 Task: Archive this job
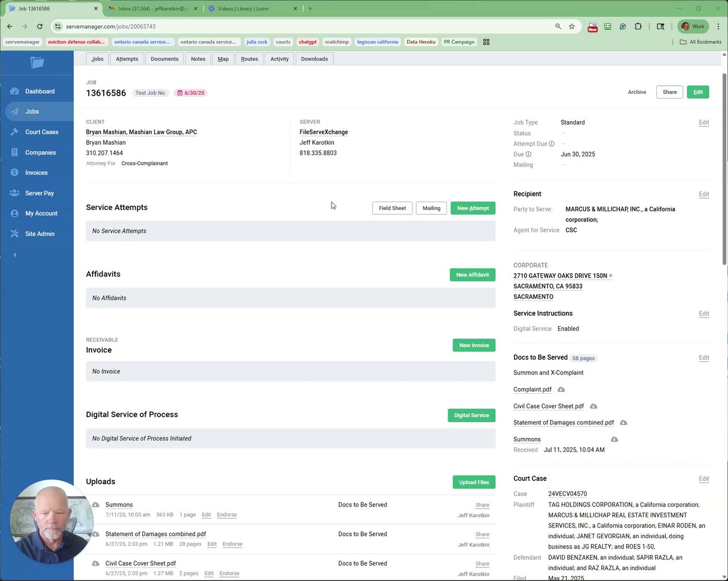point(637,92)
